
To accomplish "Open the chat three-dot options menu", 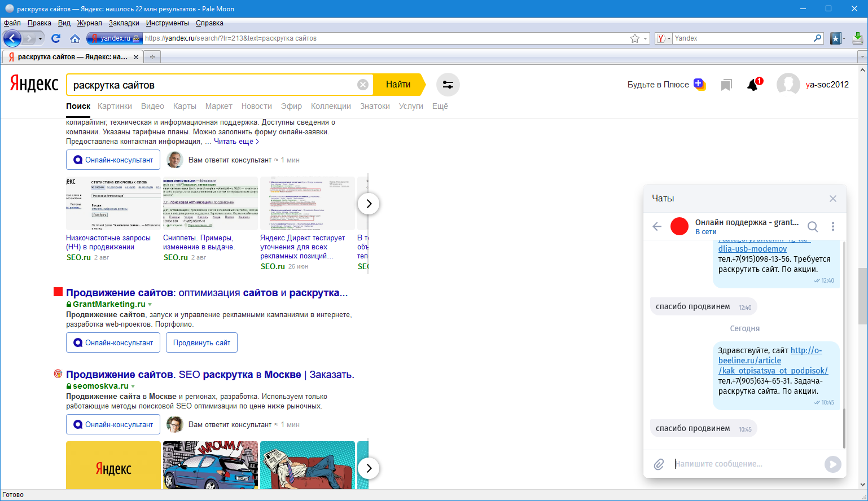I will point(833,226).
